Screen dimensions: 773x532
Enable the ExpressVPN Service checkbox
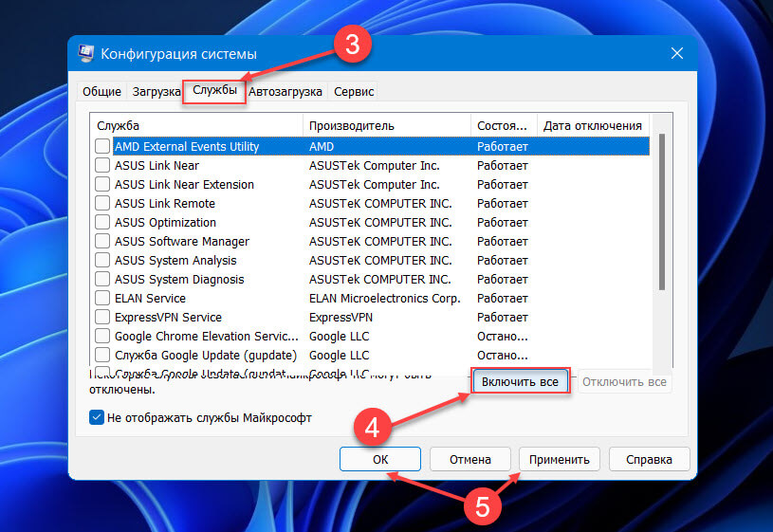[102, 317]
